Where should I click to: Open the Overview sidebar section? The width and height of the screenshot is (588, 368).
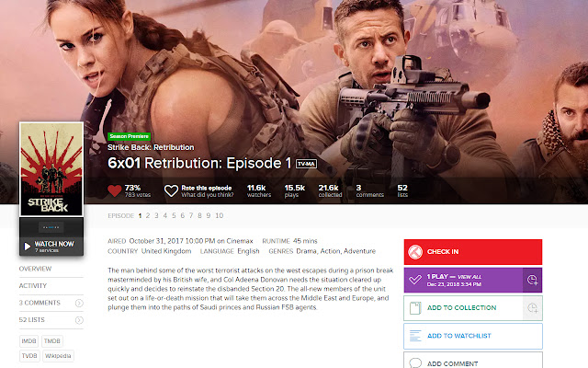pyautogui.click(x=35, y=269)
